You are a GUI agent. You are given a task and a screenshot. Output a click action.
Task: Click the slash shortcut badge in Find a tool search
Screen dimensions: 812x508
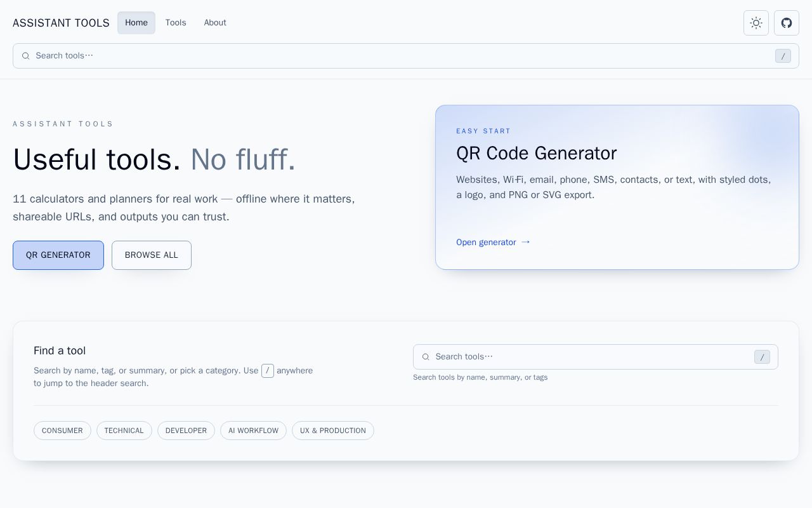point(762,357)
